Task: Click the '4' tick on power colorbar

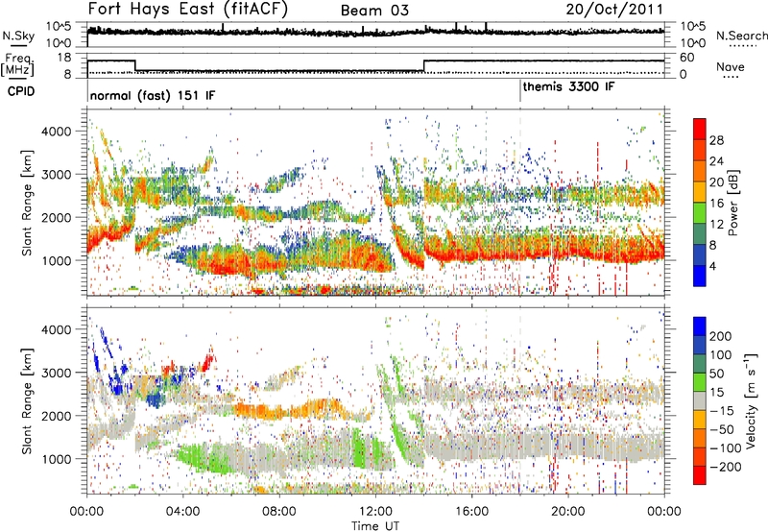Action: coord(712,266)
